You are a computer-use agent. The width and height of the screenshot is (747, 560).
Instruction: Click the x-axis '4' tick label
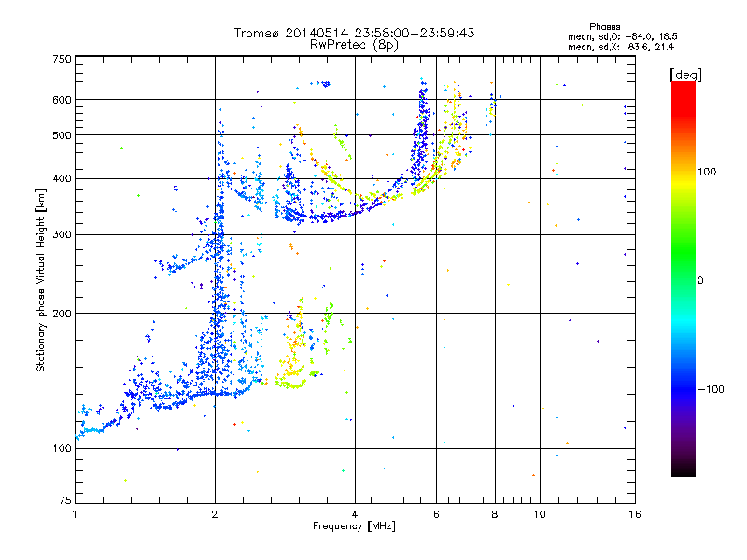(x=355, y=514)
